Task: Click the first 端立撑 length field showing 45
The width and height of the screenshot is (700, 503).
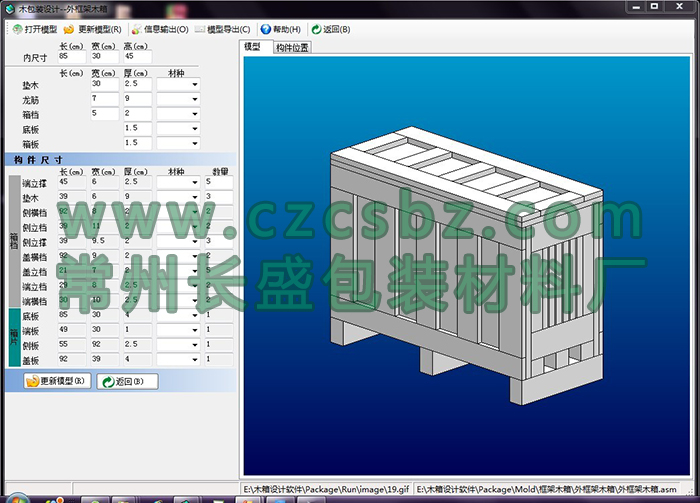Action: click(x=72, y=182)
